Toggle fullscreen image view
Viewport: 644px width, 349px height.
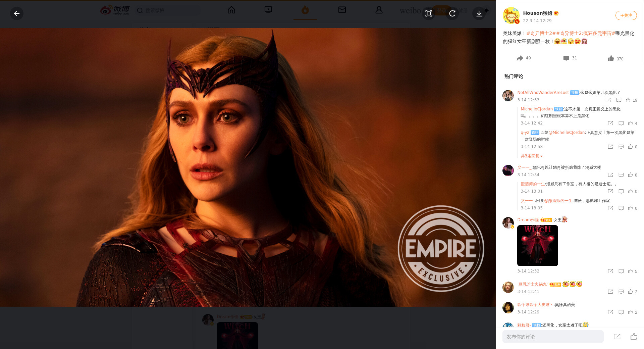pos(429,13)
